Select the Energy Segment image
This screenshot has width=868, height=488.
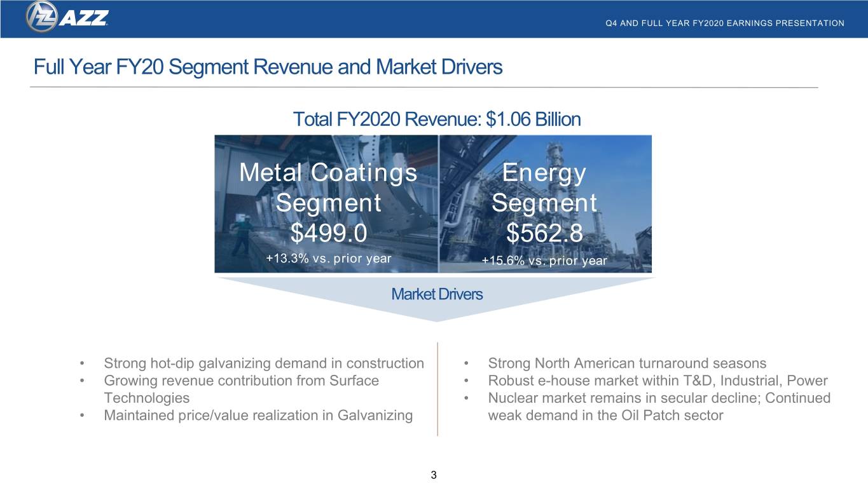coord(545,204)
